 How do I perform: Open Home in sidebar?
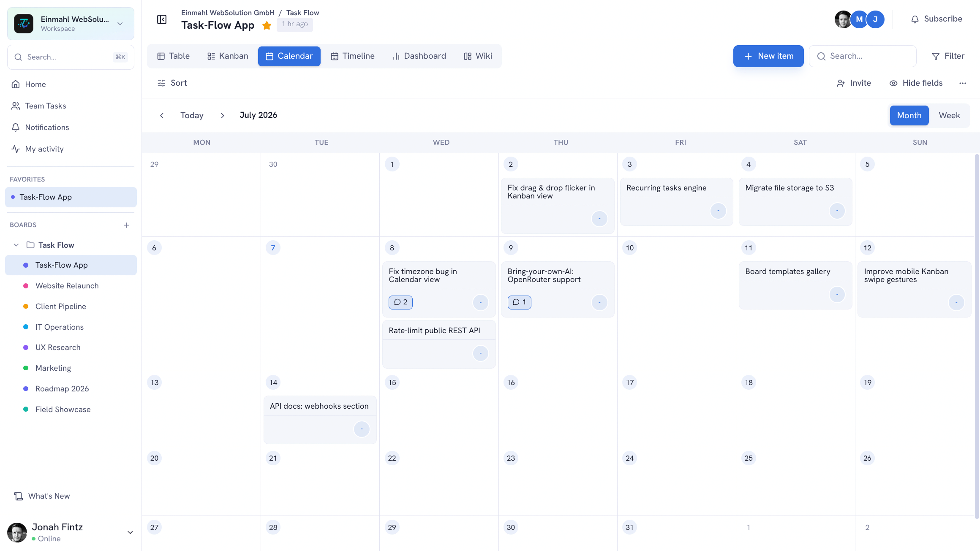click(x=71, y=84)
